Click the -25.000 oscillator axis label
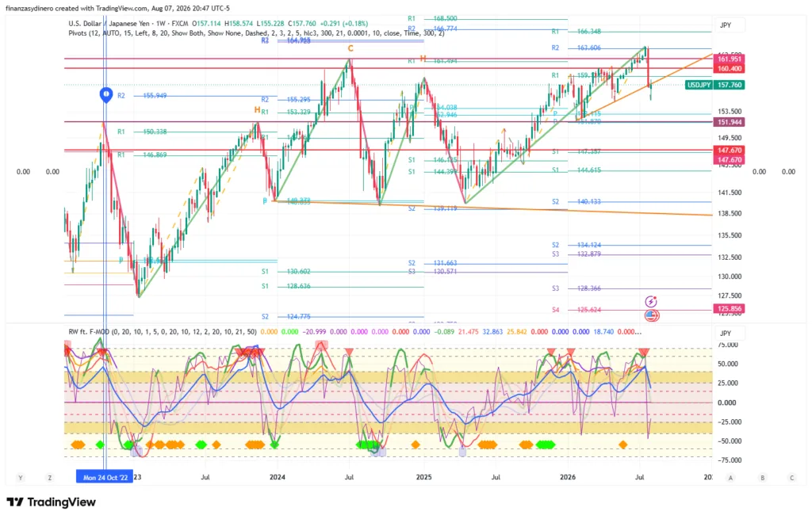The height and width of the screenshot is (519, 812). click(728, 422)
